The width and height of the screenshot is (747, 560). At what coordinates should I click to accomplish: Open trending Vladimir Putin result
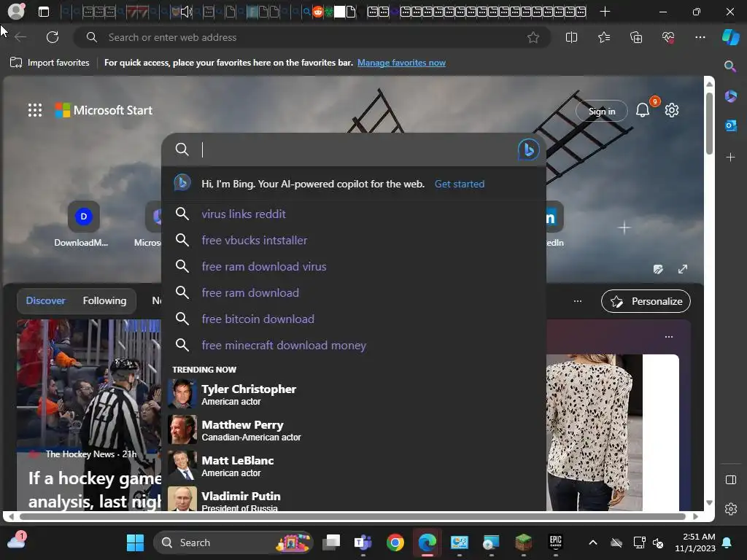coord(354,499)
